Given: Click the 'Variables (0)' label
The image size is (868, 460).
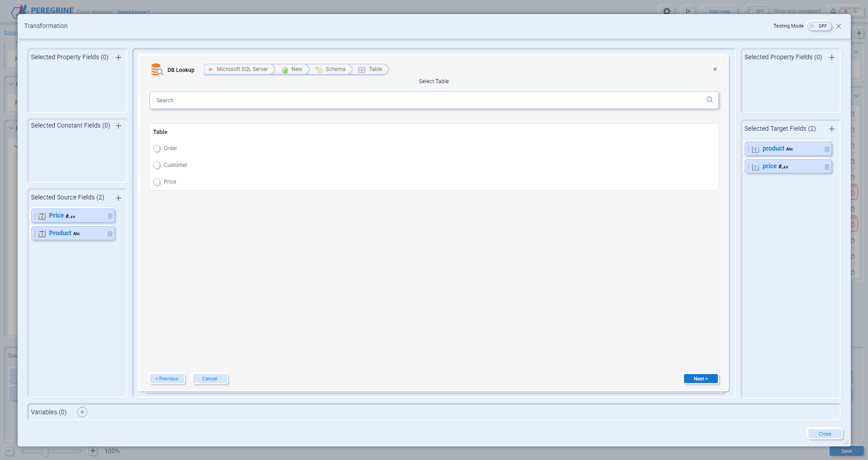Looking at the screenshot, I should (x=49, y=412).
